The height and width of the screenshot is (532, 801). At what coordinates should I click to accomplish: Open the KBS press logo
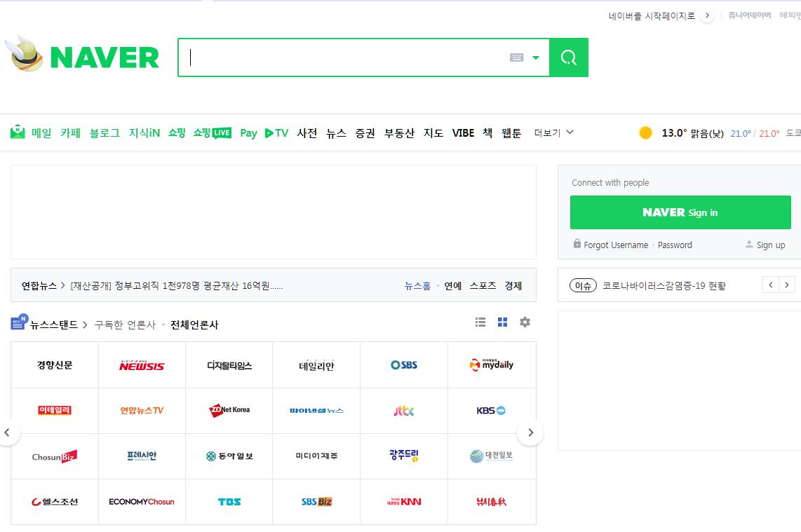click(x=491, y=411)
